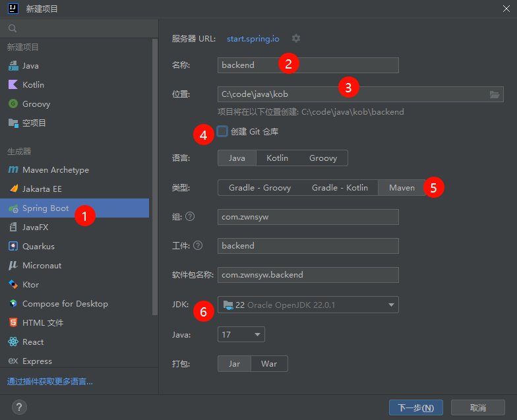Open the help question mark button
This screenshot has height=420, width=517.
pyautogui.click(x=19, y=407)
